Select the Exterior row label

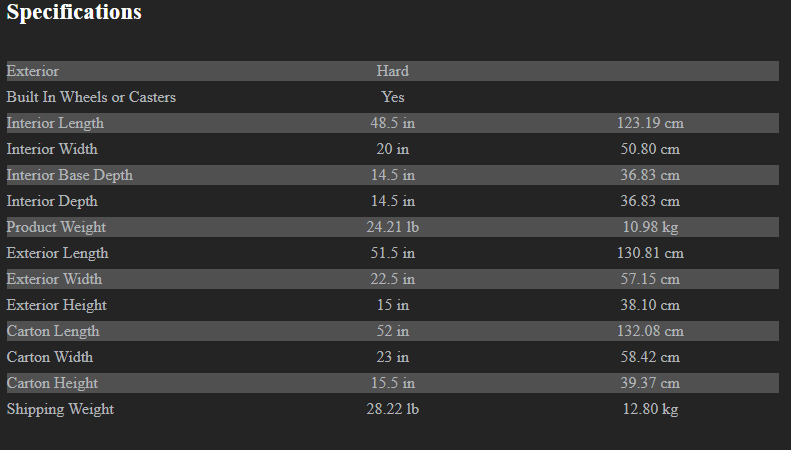pos(33,71)
